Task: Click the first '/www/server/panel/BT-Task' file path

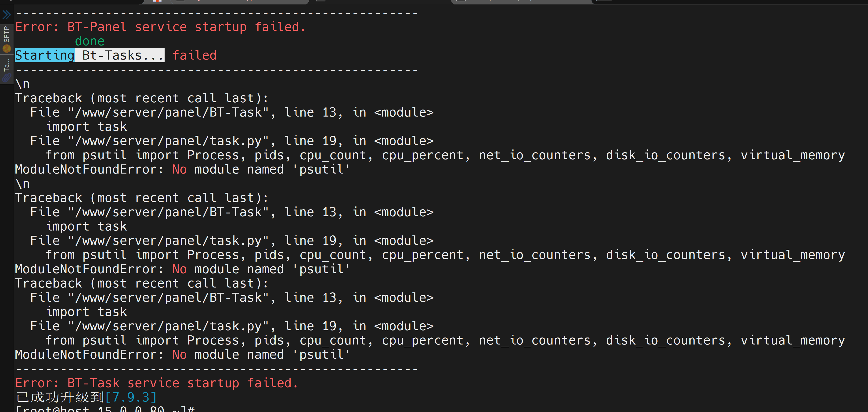Action: coord(169,112)
